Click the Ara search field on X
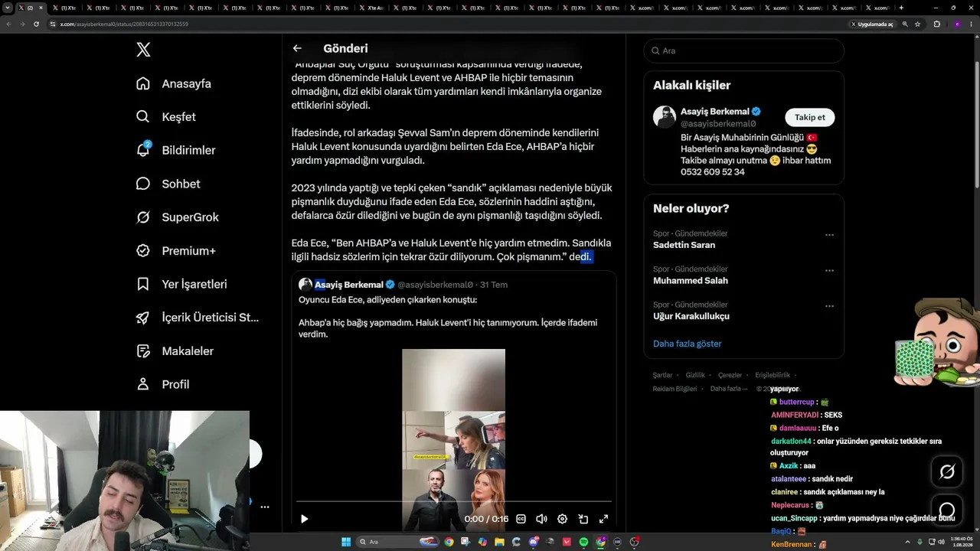980x551 pixels. click(x=743, y=51)
